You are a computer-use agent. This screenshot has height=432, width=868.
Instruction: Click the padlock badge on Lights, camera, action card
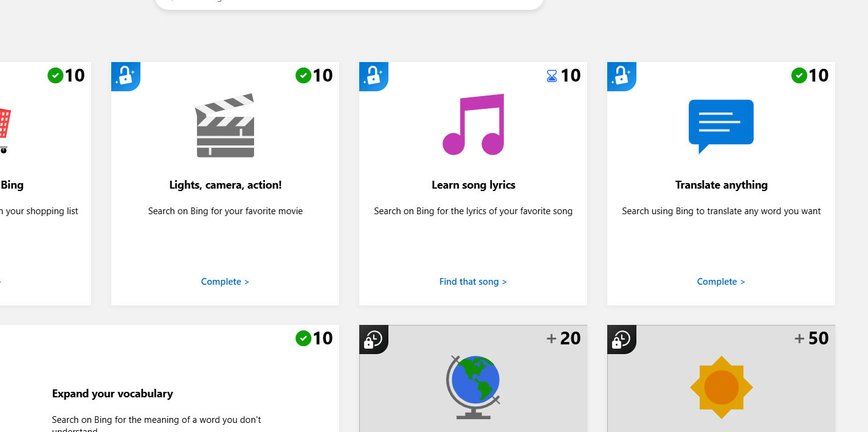pos(125,75)
